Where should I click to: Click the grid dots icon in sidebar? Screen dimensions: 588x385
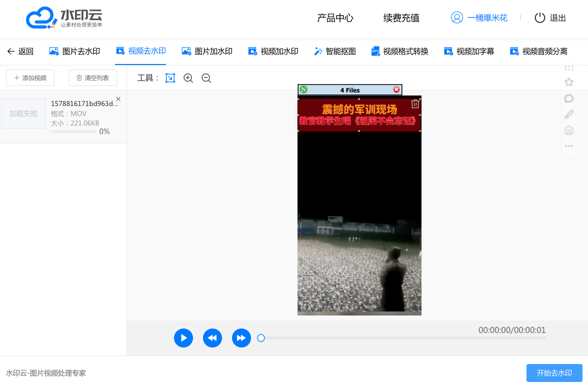pyautogui.click(x=569, y=67)
